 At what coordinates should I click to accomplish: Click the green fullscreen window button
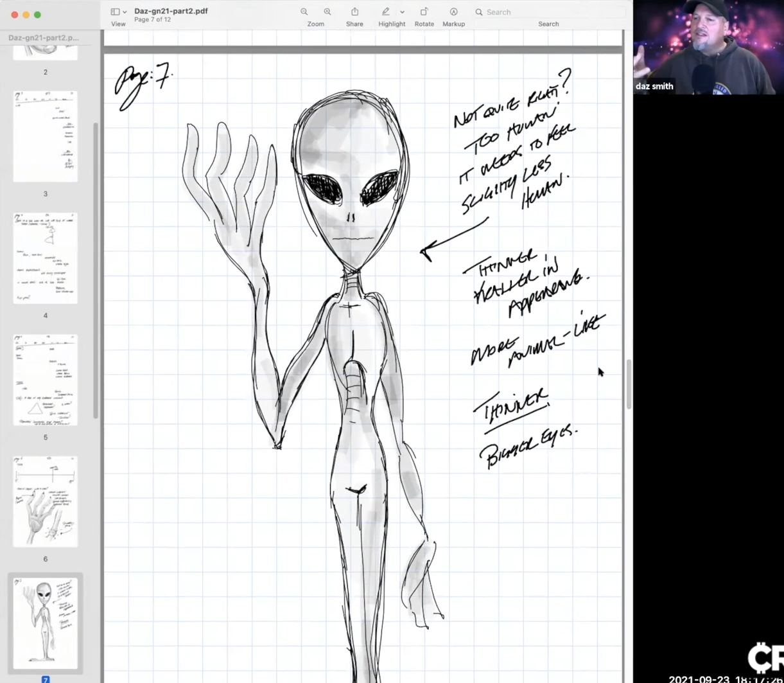coord(37,15)
